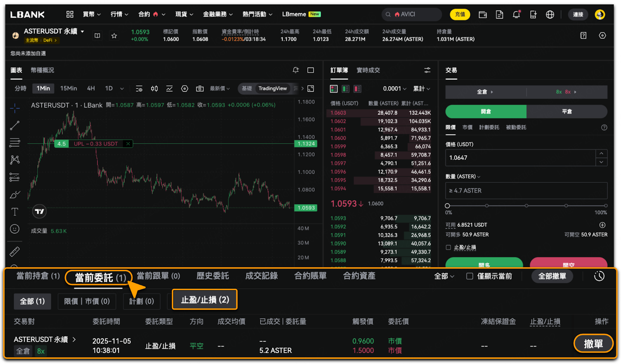Click the 撤單 cancel order button
Viewport: 621px width, 364px height.
pyautogui.click(x=593, y=344)
